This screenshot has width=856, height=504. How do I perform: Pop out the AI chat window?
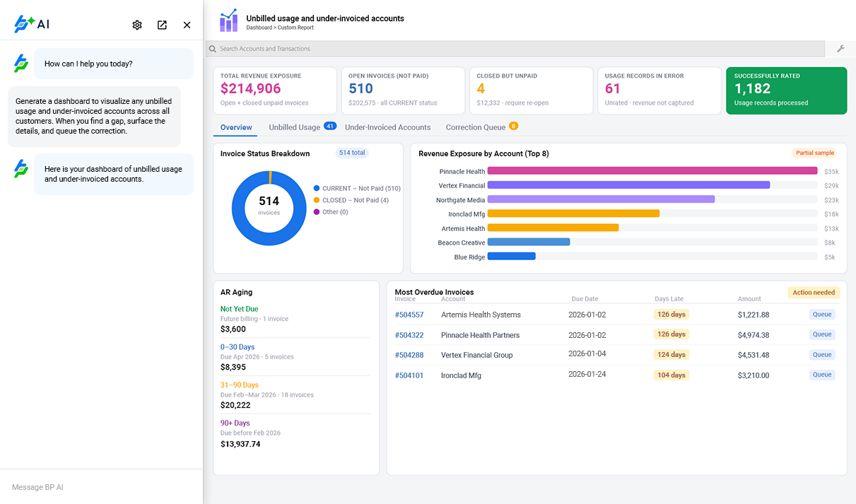click(x=162, y=25)
